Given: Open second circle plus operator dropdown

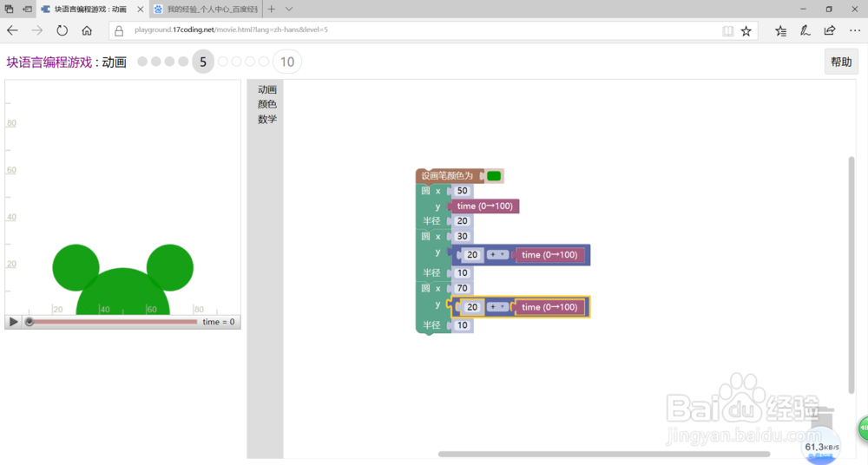Looking at the screenshot, I should (497, 255).
